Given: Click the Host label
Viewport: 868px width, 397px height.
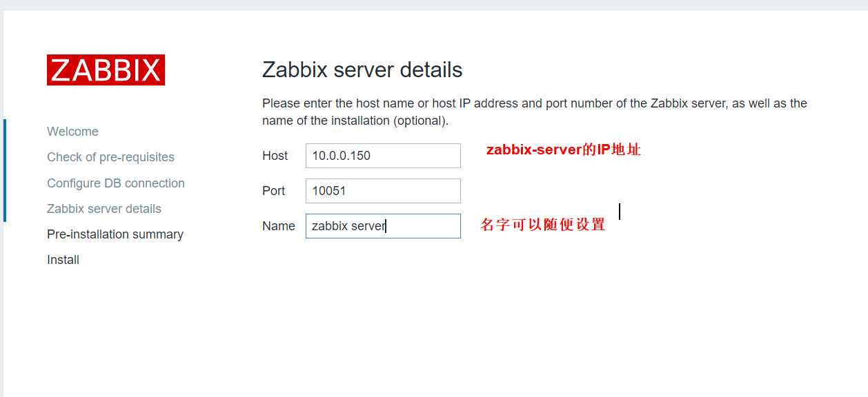Looking at the screenshot, I should click(275, 156).
